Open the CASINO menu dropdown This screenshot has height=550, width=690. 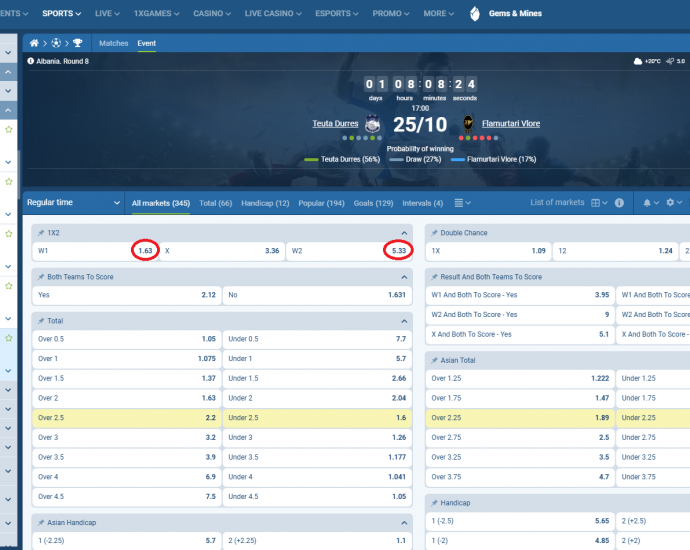(212, 14)
